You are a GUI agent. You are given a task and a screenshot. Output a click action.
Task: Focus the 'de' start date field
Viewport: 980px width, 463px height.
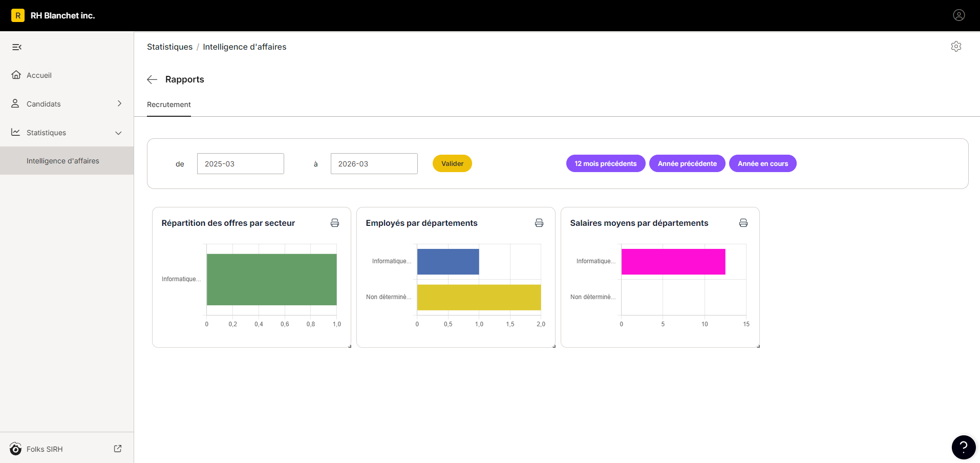[241, 164]
